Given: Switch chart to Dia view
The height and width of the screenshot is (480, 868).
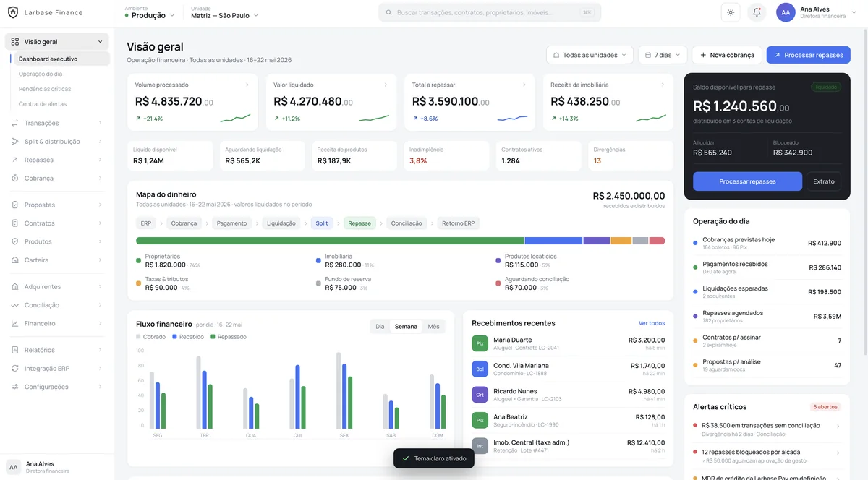Looking at the screenshot, I should click(380, 327).
